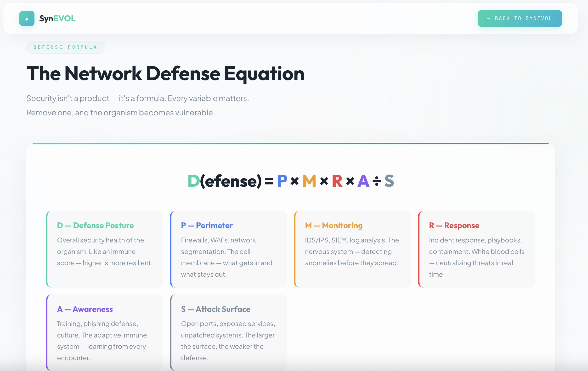588x371 pixels.
Task: Open the Defense Posture card
Action: pyautogui.click(x=105, y=249)
